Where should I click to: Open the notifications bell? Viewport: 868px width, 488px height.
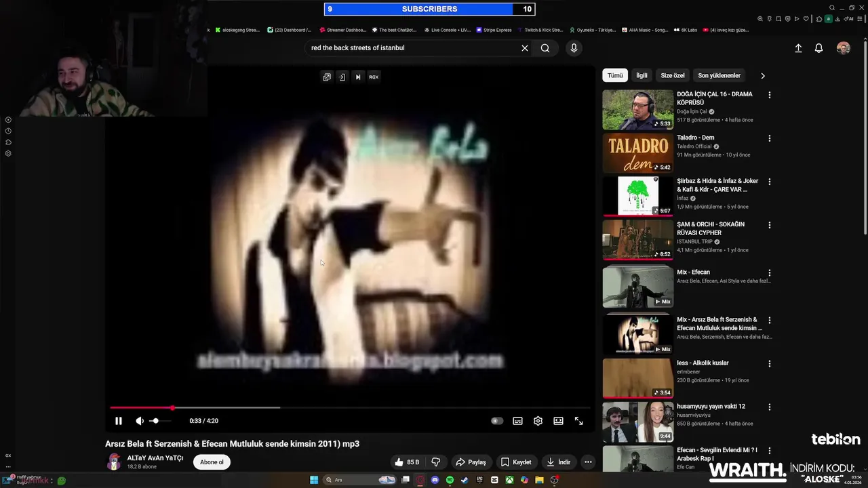[818, 48]
